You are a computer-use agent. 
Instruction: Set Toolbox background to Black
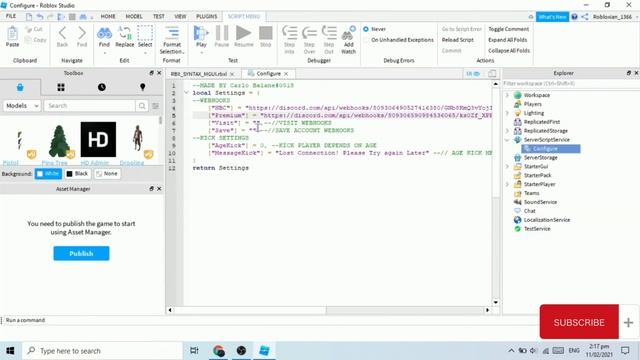pos(77,173)
